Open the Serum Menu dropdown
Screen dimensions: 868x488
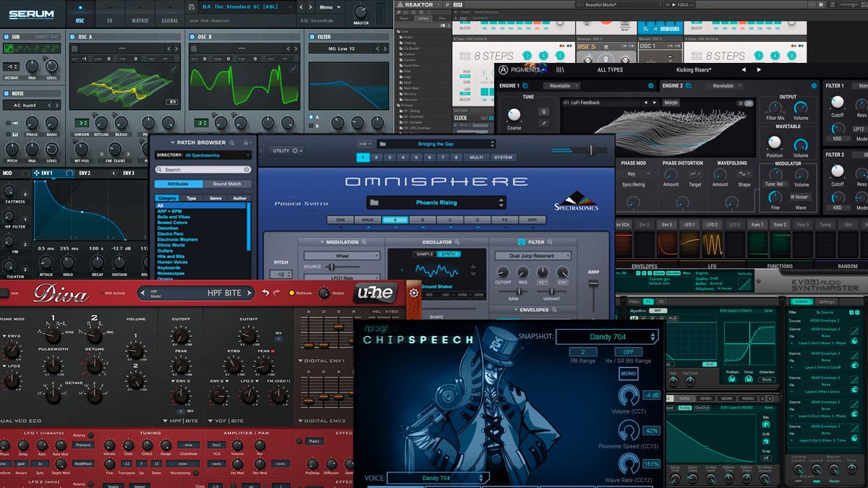tap(329, 7)
